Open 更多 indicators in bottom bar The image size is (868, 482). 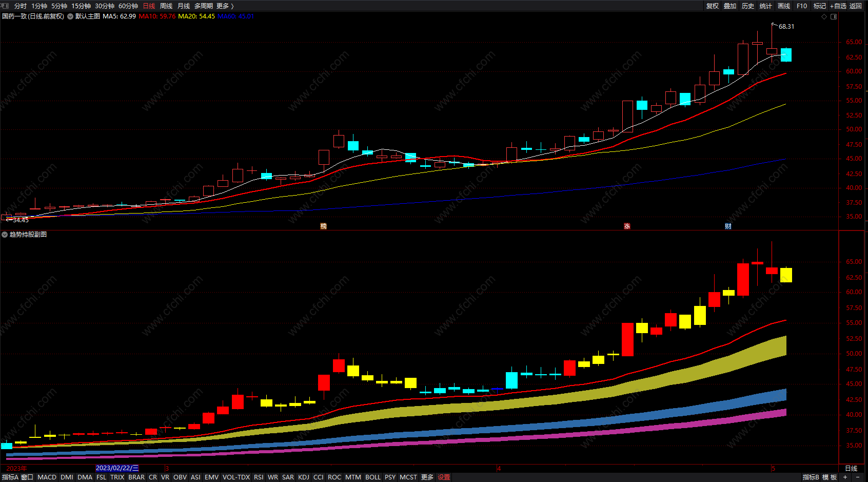pos(427,477)
